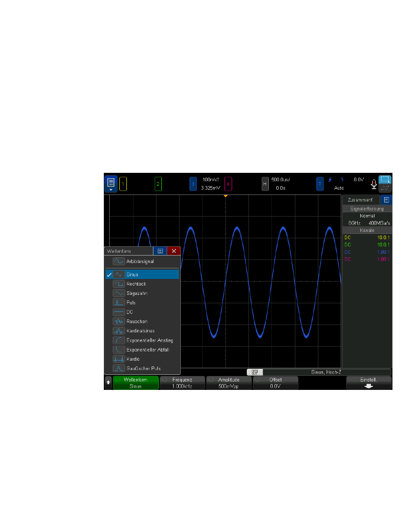Screen dimensions: 420x515
Task: Choose Gaußscher Puls waveform
Action: point(142,369)
